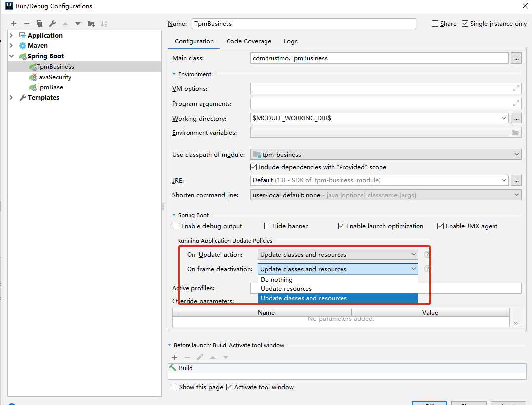The width and height of the screenshot is (532, 405).
Task: Open help for frame deactivation policy
Action: click(x=427, y=269)
